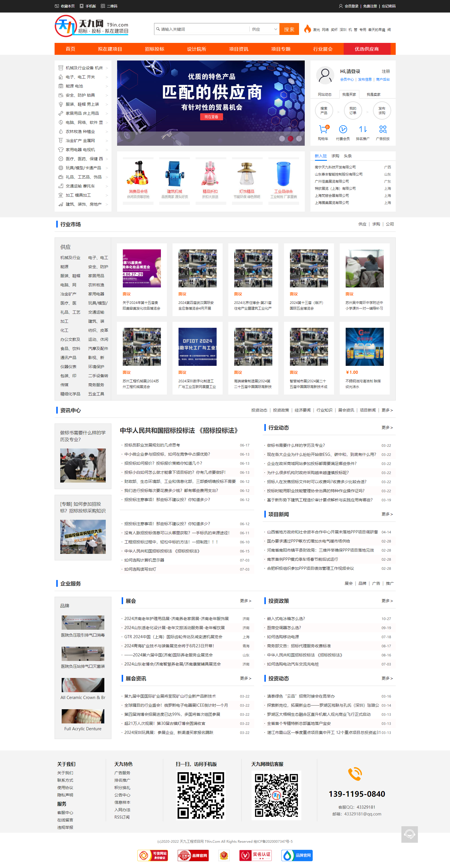Expand 机械及行业设备 category arrow

pyautogui.click(x=107, y=68)
